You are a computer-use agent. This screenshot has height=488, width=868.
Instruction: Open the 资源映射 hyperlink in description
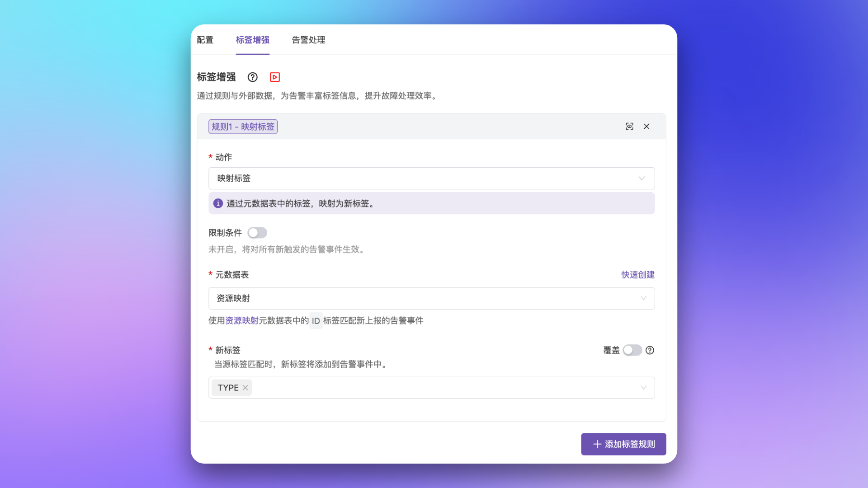click(x=242, y=320)
